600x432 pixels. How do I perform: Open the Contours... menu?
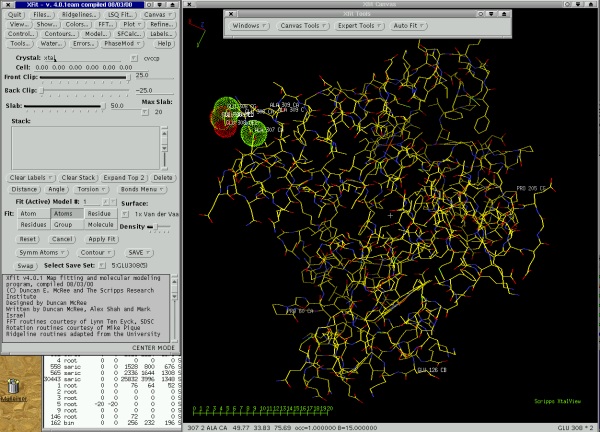[59, 33]
